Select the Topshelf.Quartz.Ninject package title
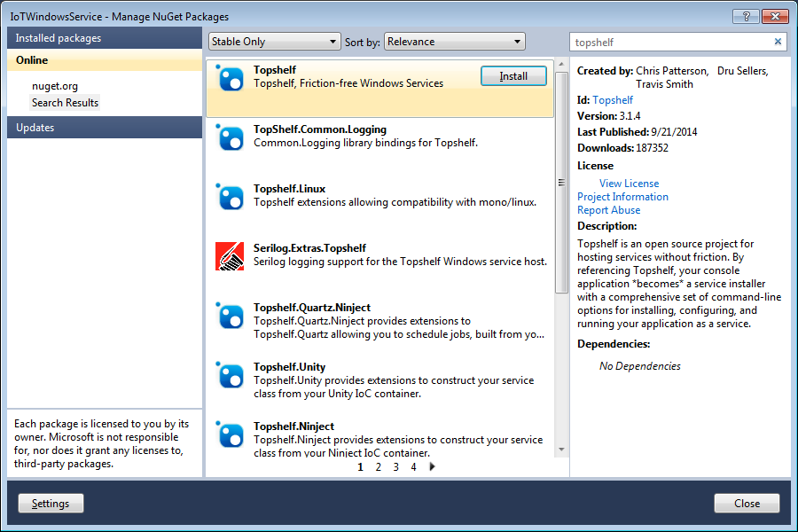The image size is (798, 532). (312, 308)
